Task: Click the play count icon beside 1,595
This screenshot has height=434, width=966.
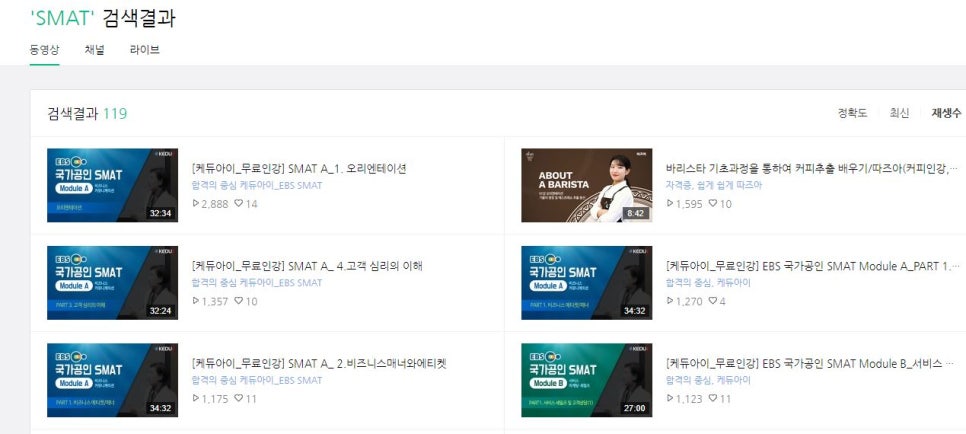Action: (670, 203)
